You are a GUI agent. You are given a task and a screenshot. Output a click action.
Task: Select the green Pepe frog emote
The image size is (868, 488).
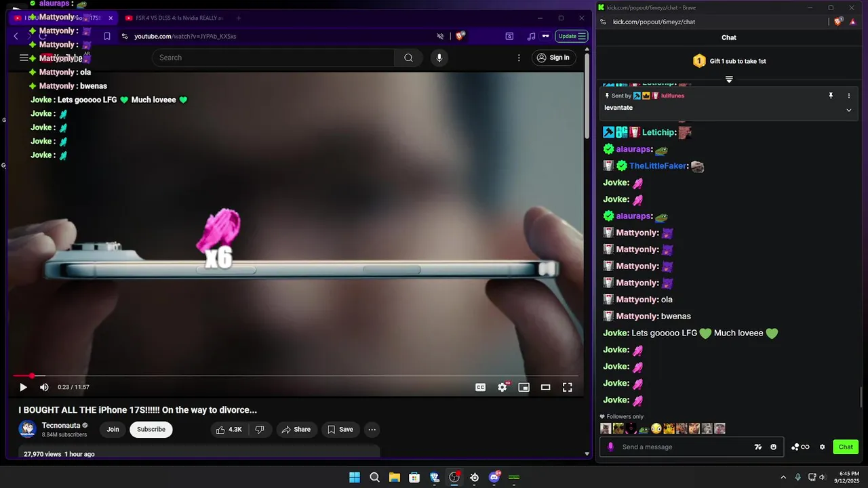tap(644, 428)
